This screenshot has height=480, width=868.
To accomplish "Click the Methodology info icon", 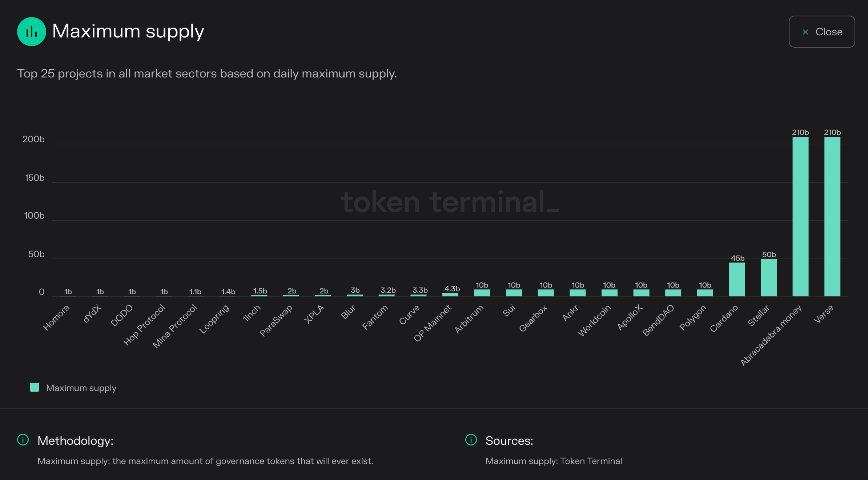I will [23, 440].
